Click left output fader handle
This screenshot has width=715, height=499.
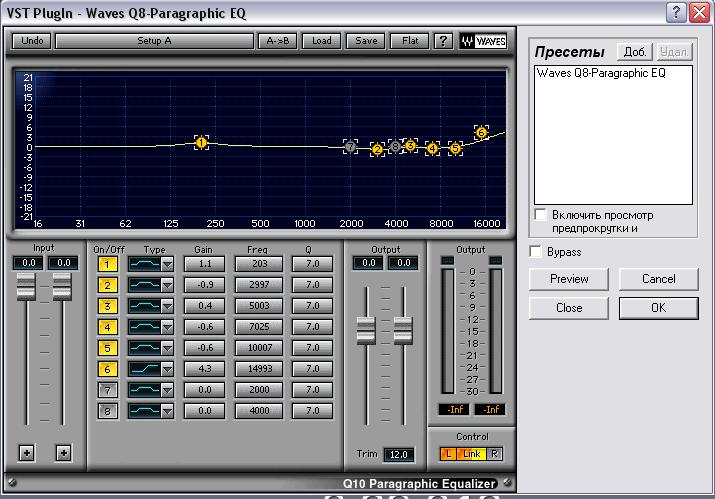tap(366, 331)
